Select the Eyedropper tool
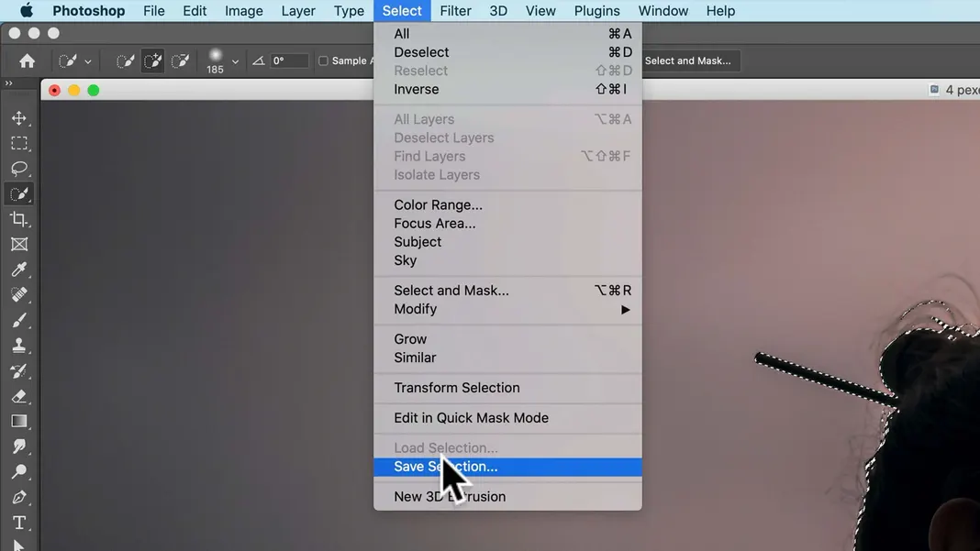Screen dimensions: 980x551 click(19, 270)
